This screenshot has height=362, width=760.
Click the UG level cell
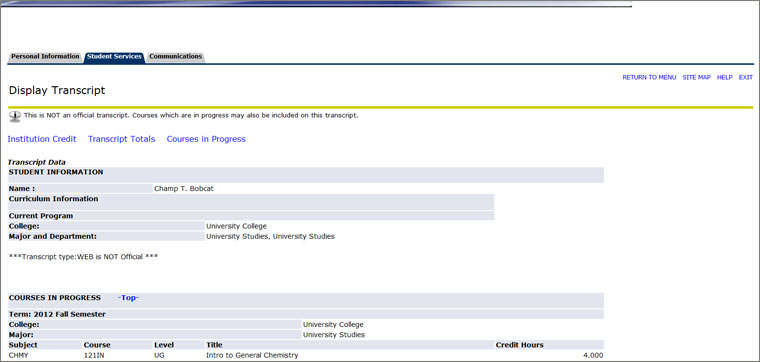pos(159,356)
